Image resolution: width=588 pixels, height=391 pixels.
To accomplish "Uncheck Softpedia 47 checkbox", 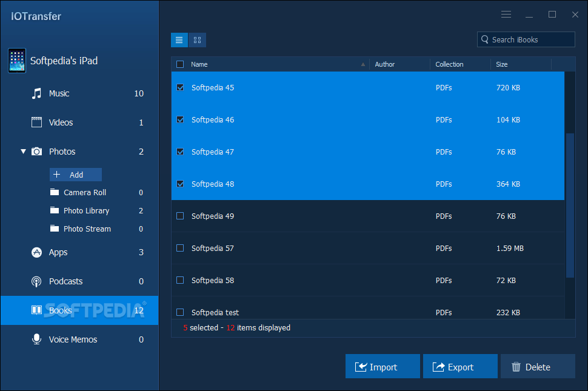I will tap(180, 152).
